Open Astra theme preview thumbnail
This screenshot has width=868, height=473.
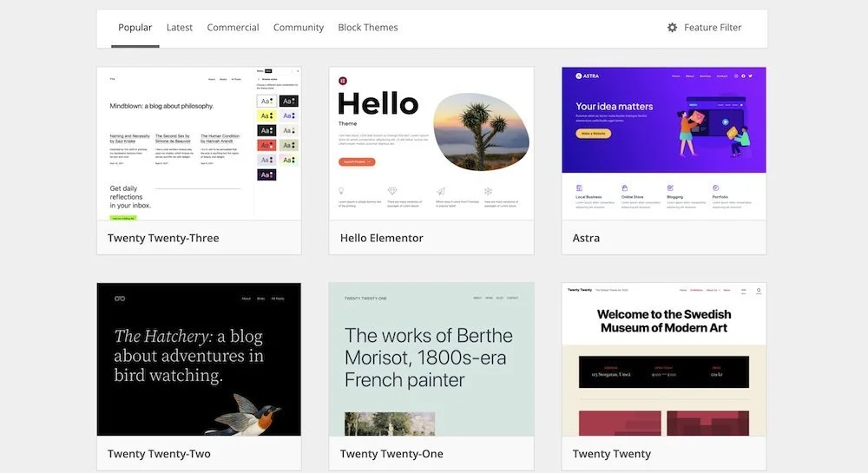664,144
